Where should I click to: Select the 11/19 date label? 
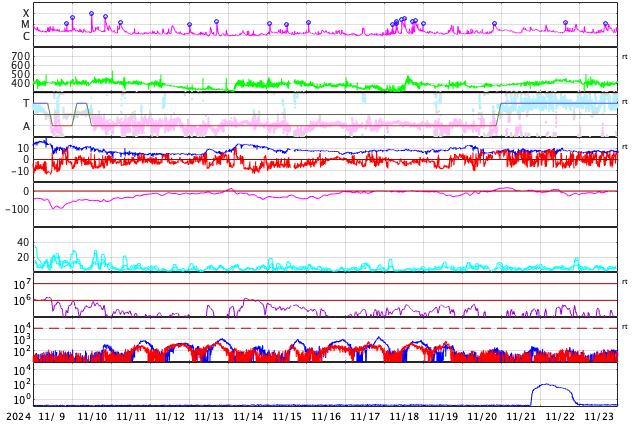pyautogui.click(x=443, y=416)
